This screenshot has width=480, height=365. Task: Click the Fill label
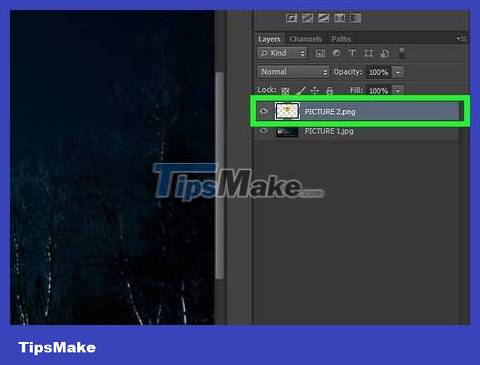[356, 90]
